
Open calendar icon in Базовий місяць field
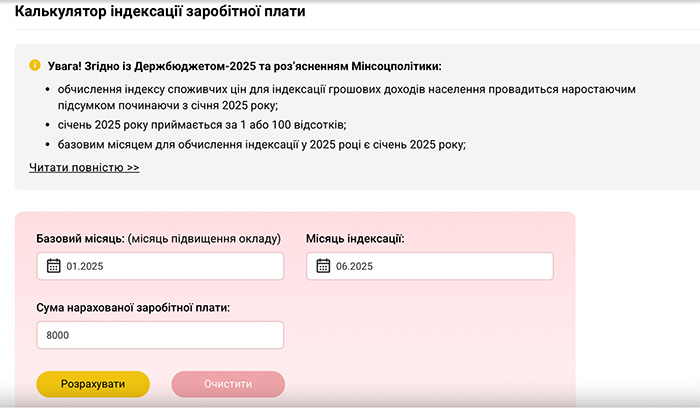[x=54, y=266]
